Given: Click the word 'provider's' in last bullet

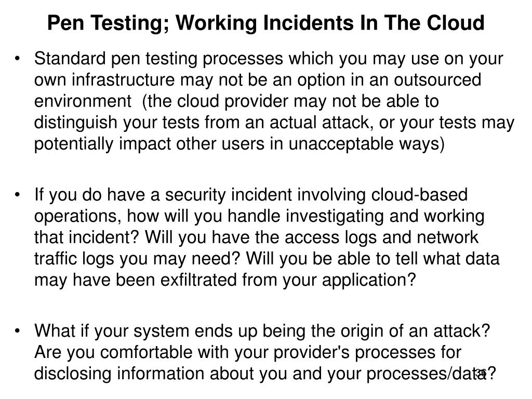Looking at the screenshot, I should tap(312, 353).
